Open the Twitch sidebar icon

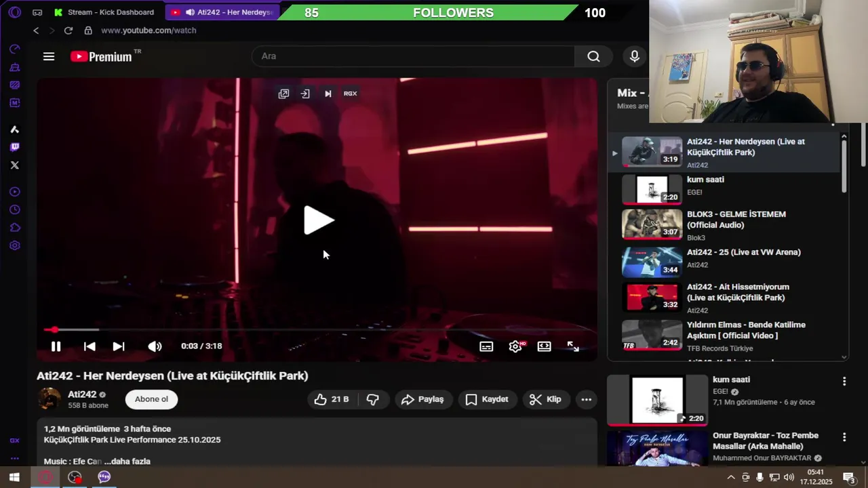[x=15, y=147]
